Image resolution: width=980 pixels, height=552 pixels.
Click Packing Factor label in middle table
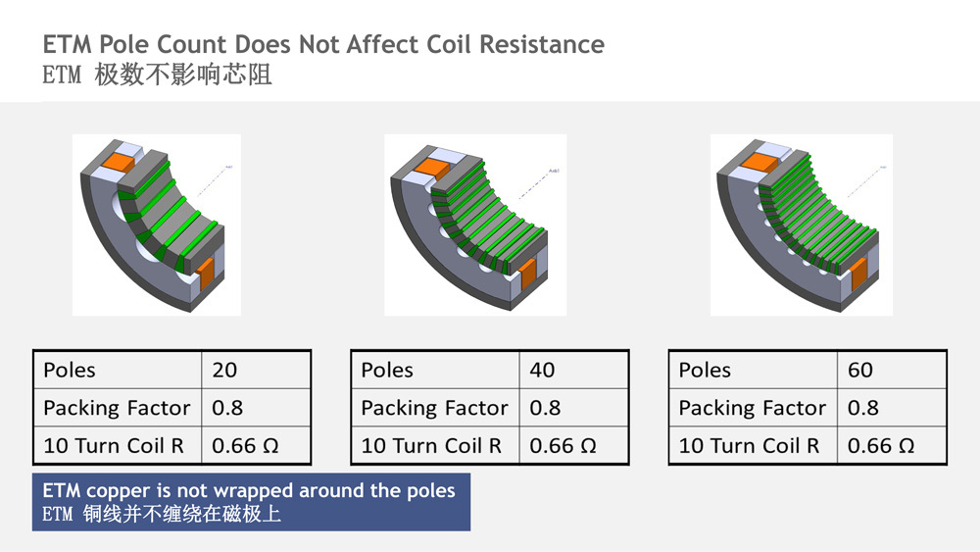click(x=434, y=408)
